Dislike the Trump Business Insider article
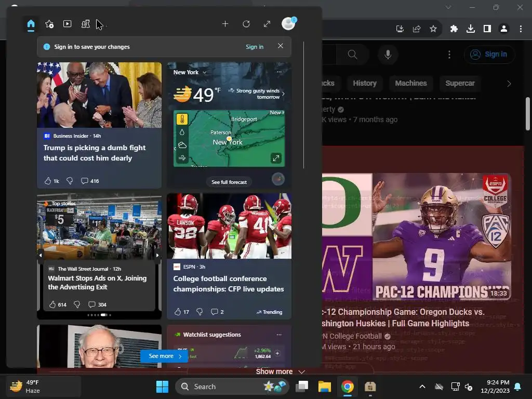Image resolution: width=532 pixels, height=399 pixels. (x=70, y=181)
